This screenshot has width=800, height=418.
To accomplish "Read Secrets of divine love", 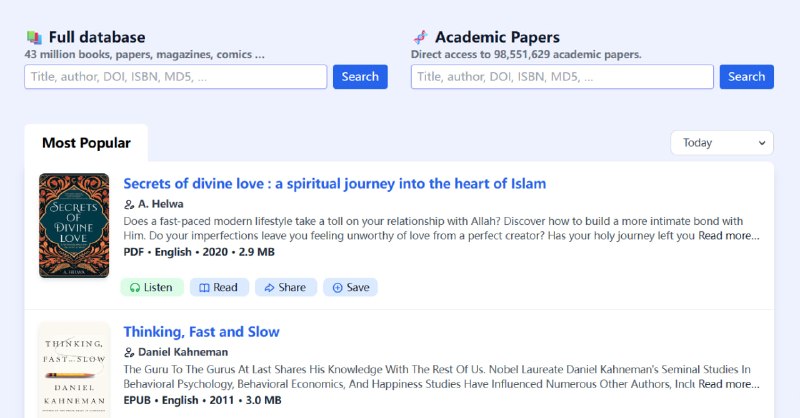I will pyautogui.click(x=219, y=287).
